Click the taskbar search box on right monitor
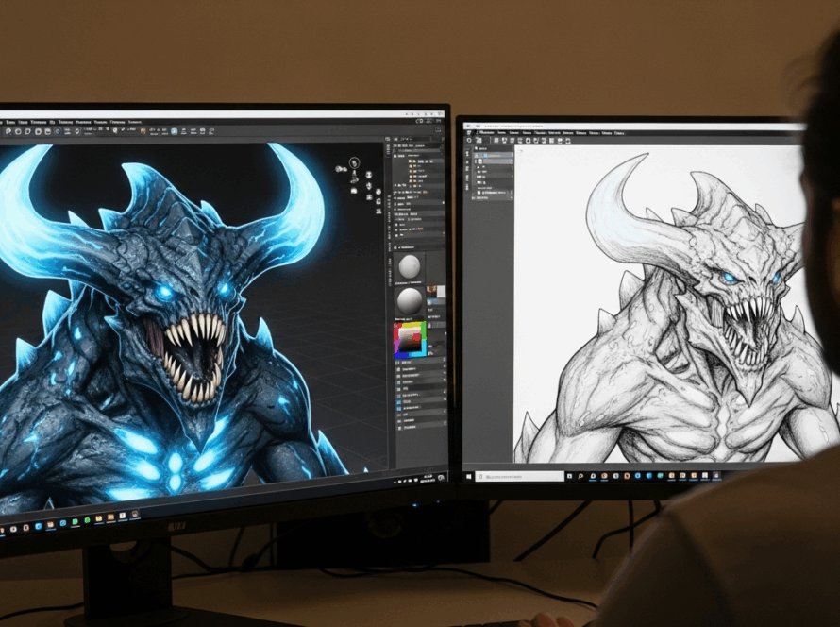Viewport: 840px width, 627px height. pyautogui.click(x=519, y=477)
